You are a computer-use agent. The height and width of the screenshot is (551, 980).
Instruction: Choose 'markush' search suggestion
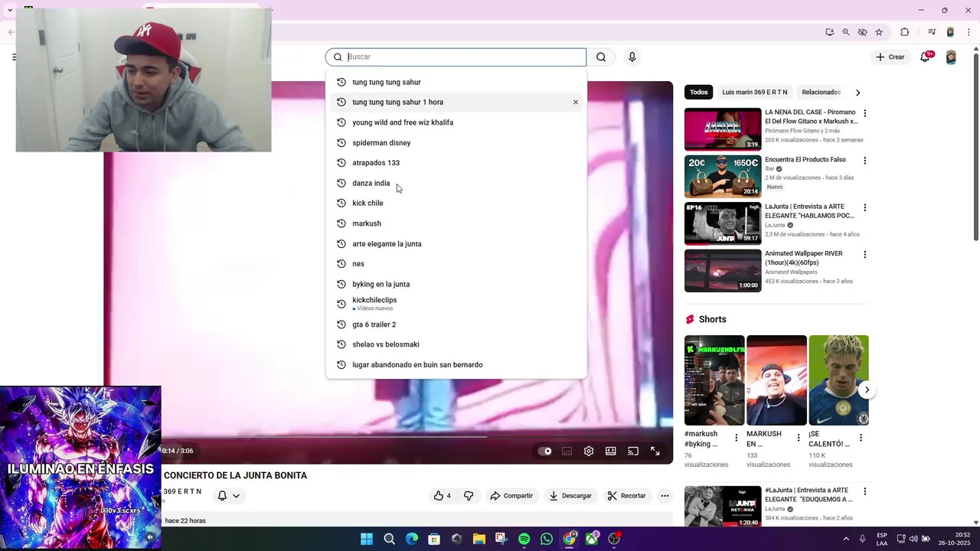point(456,223)
